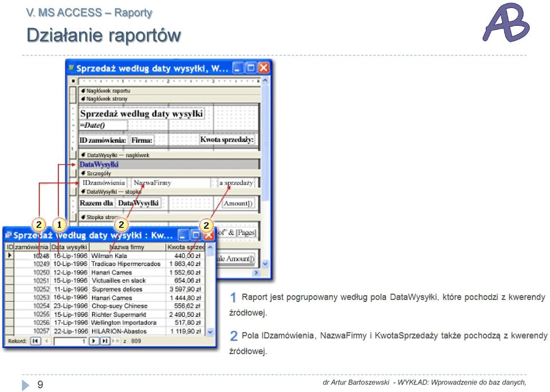The width and height of the screenshot is (550, 392).
Task: Minimize the report design window
Action: [x=238, y=68]
